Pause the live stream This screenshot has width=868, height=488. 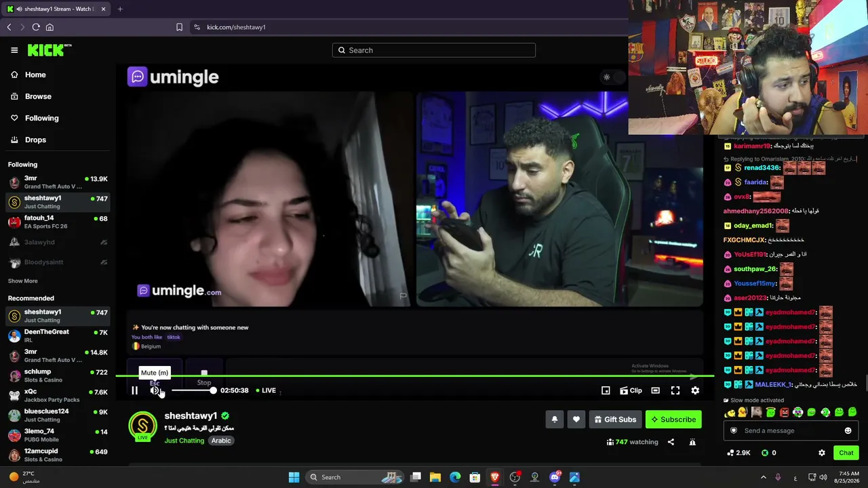(134, 390)
